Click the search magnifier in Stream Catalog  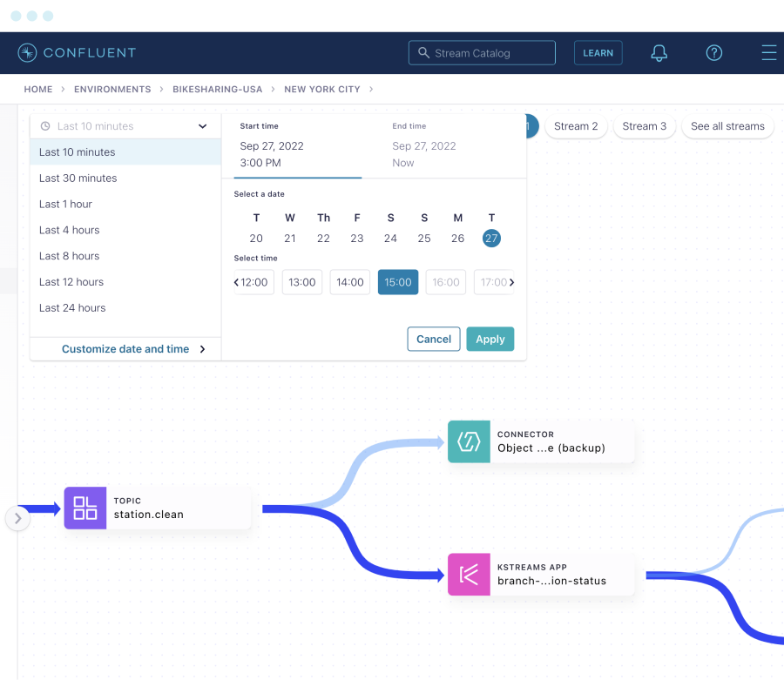tap(422, 52)
